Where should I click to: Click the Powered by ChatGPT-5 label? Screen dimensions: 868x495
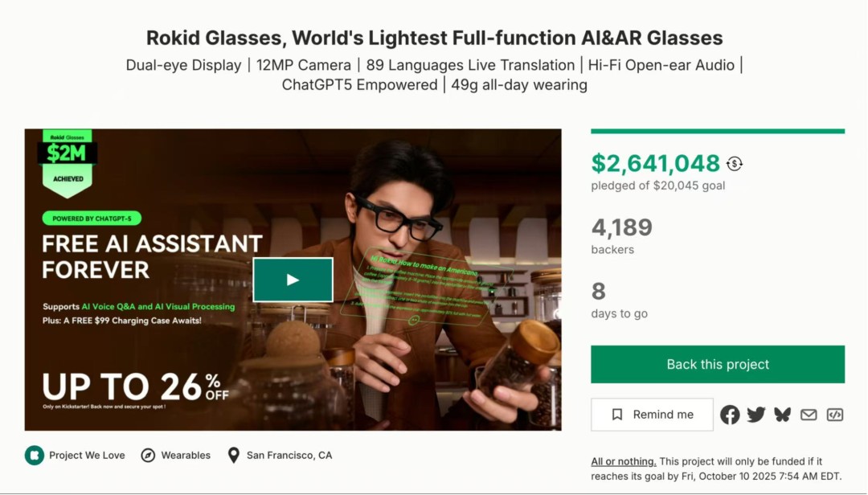click(x=92, y=218)
